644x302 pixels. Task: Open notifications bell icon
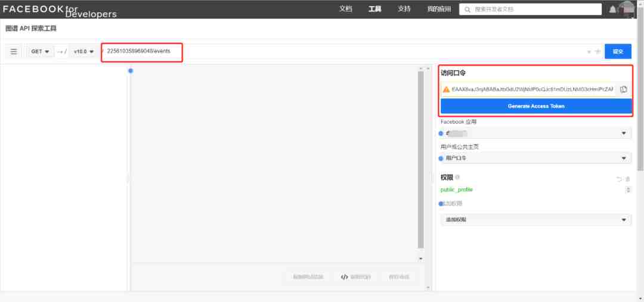(x=612, y=10)
